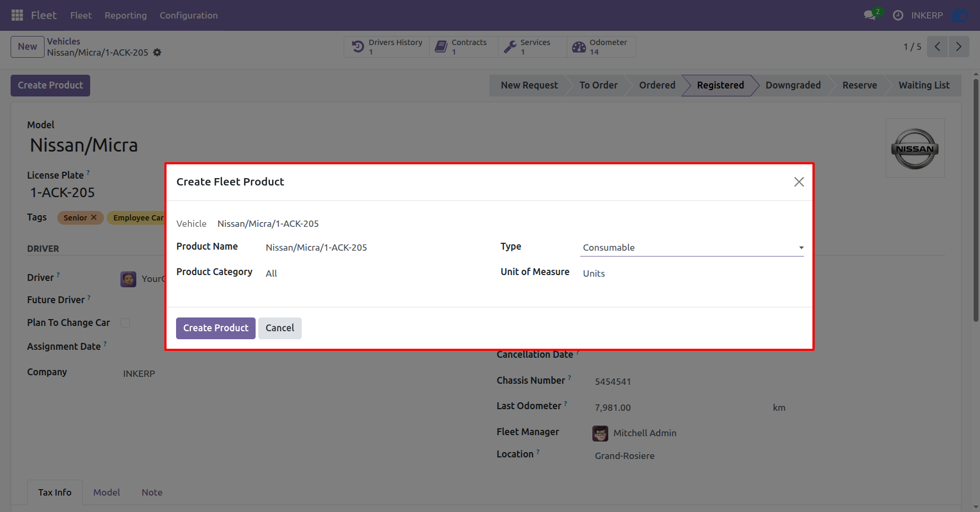Open Services wrench smart button
980x512 pixels.
click(532, 47)
